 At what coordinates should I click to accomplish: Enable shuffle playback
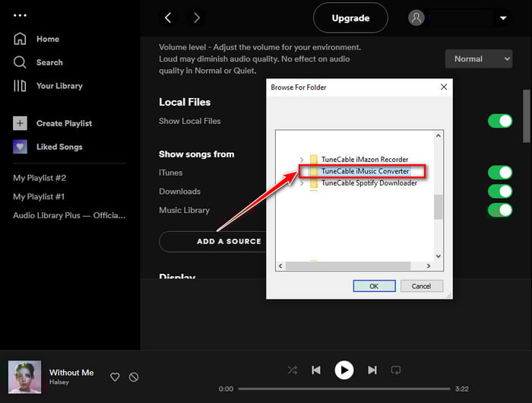(292, 370)
